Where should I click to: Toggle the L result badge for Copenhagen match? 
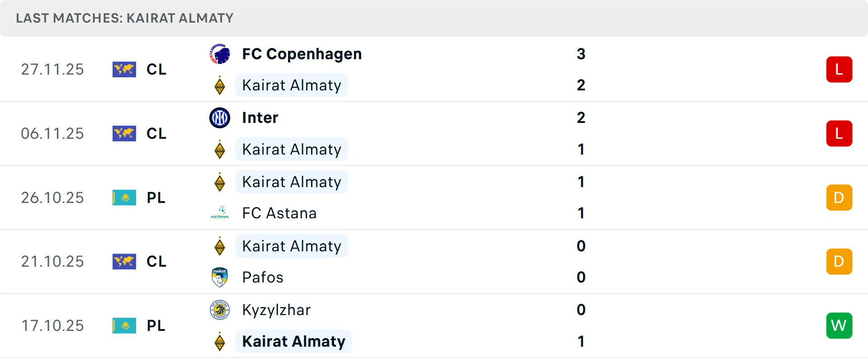coord(839,69)
